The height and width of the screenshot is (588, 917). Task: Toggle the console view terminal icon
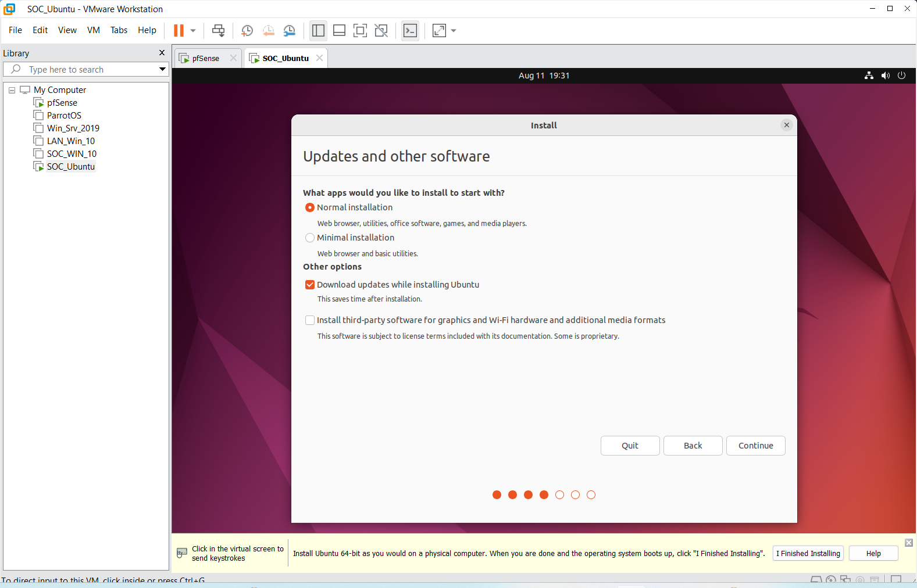(x=410, y=30)
